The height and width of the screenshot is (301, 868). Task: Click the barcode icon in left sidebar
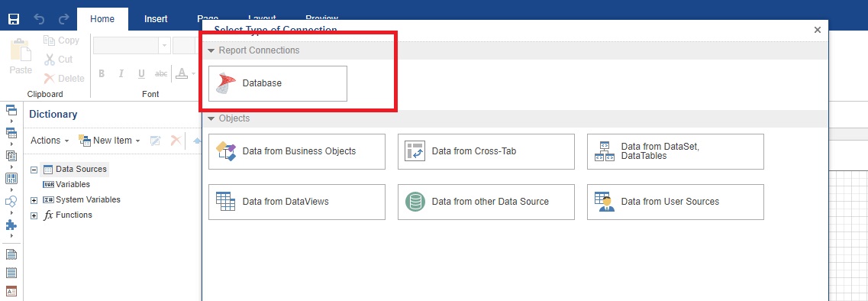click(11, 179)
